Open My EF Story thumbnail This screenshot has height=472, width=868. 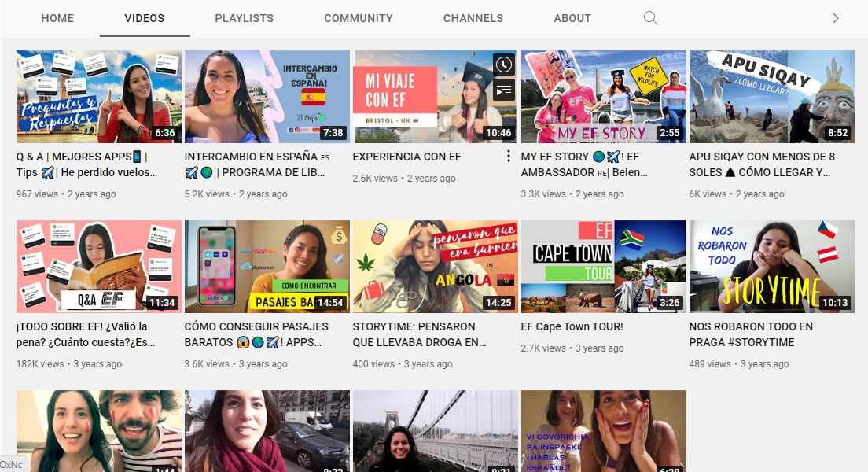[603, 97]
